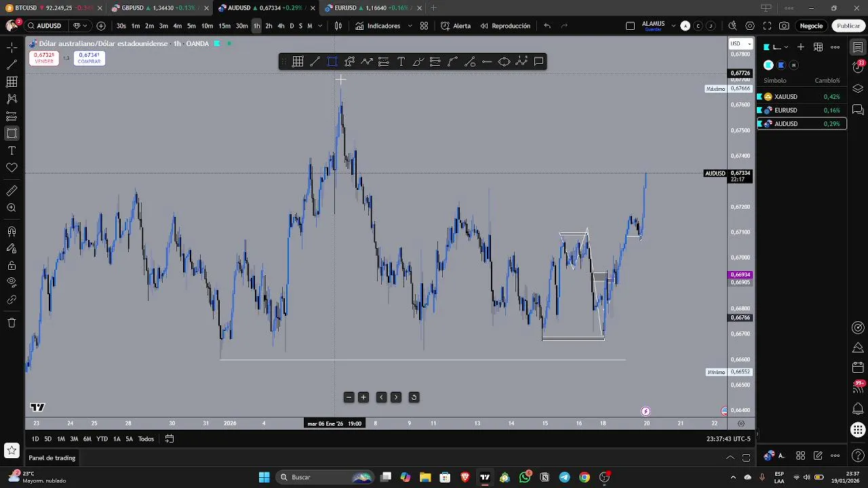Click the reset chart view button
Viewport: 868px width, 488px height.
[x=414, y=397]
